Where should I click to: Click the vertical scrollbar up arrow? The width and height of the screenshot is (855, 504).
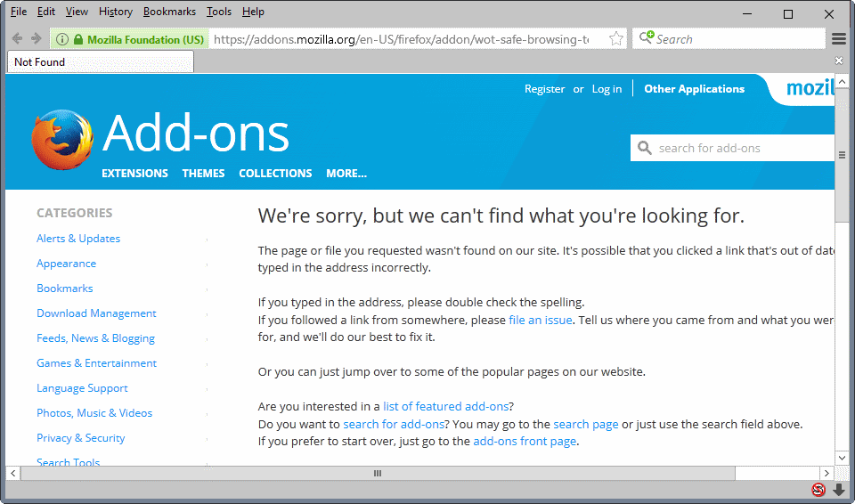[x=842, y=82]
